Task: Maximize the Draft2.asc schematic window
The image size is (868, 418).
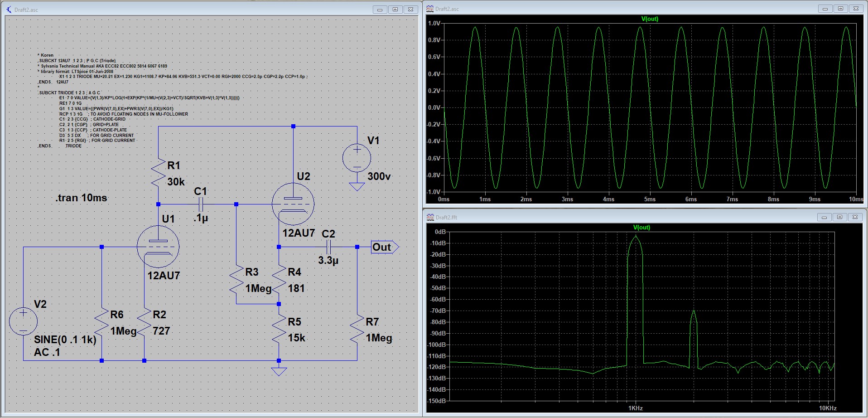Action: pyautogui.click(x=395, y=9)
